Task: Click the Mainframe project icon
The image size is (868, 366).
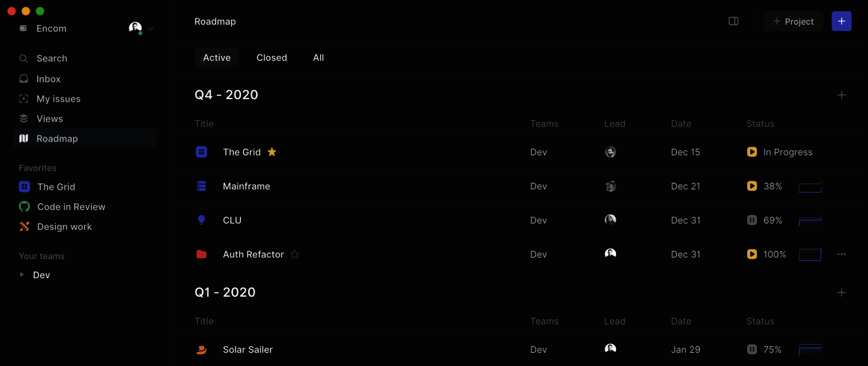Action: (x=201, y=186)
